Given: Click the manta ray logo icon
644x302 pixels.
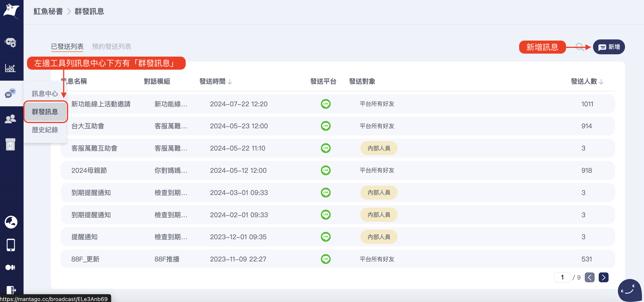Looking at the screenshot, I should click(11, 11).
